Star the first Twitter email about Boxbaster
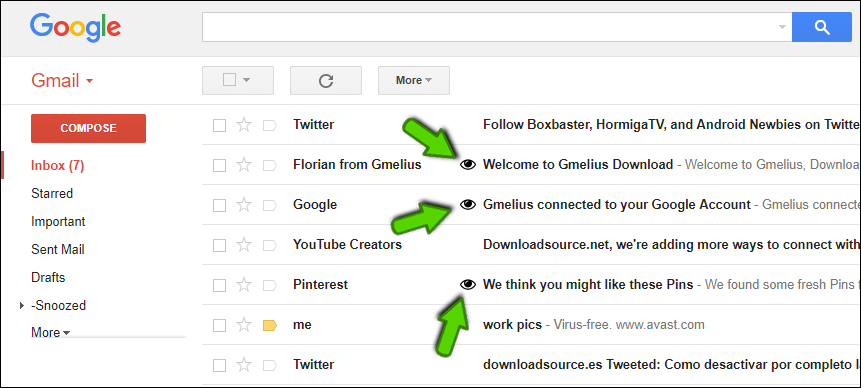 [x=243, y=125]
